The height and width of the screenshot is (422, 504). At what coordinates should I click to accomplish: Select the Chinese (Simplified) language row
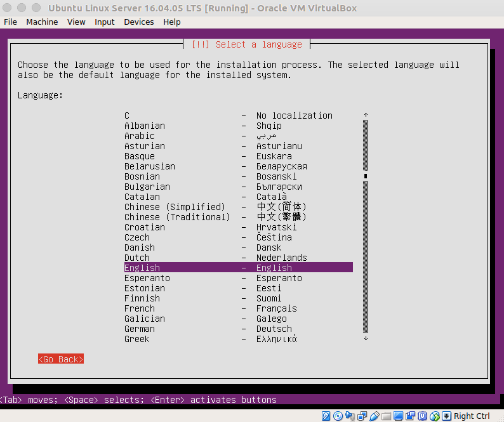238,207
